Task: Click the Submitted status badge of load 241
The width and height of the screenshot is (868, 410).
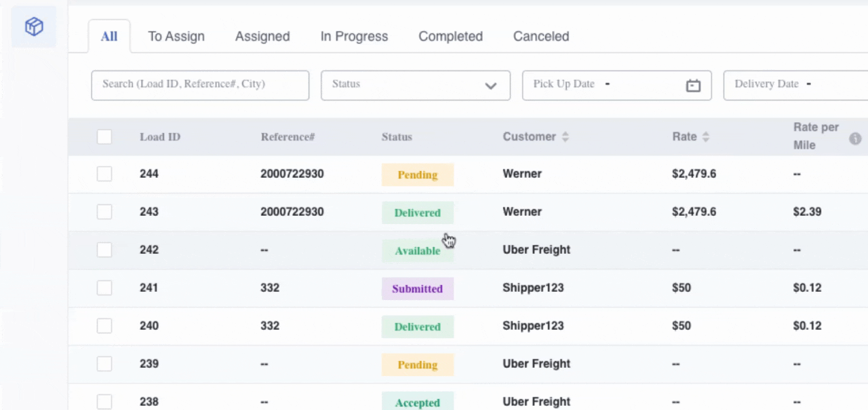Action: (x=417, y=289)
